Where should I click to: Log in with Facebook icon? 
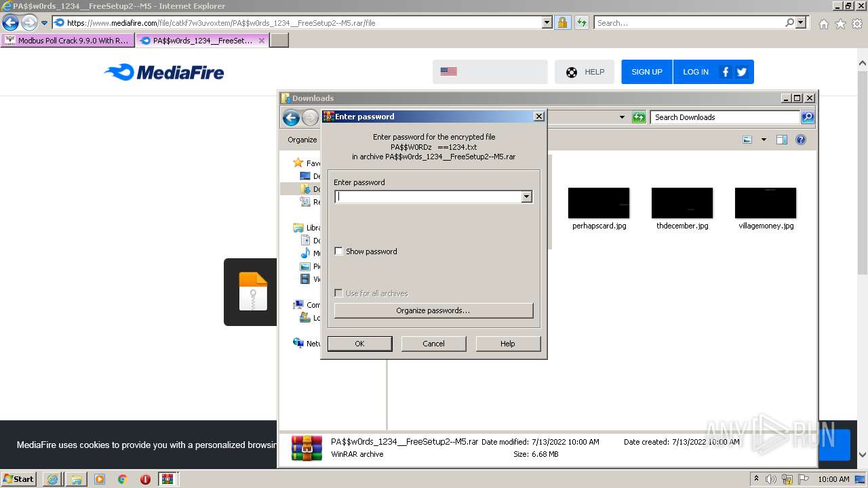726,72
